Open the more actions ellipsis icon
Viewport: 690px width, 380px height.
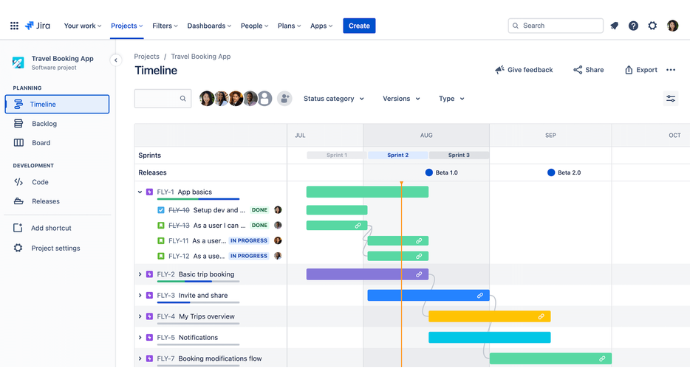(x=671, y=69)
